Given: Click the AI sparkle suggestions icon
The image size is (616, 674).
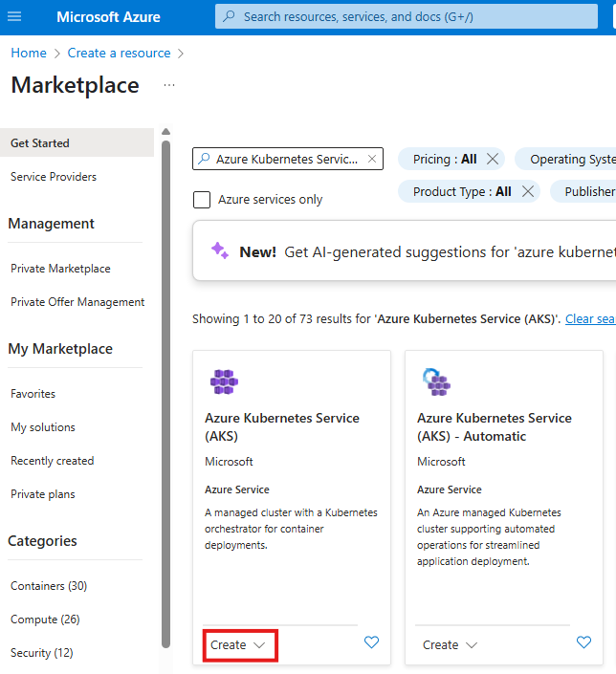Looking at the screenshot, I should point(219,251).
